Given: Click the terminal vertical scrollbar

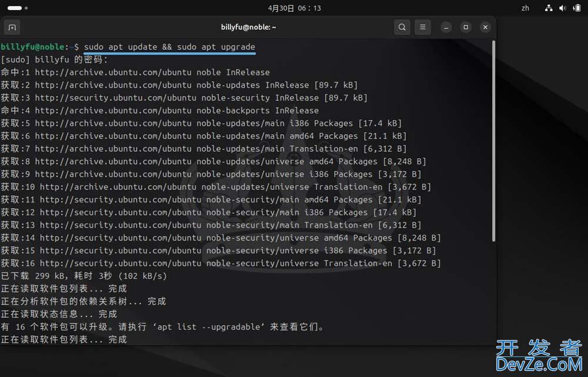Looking at the screenshot, I should click(493, 141).
